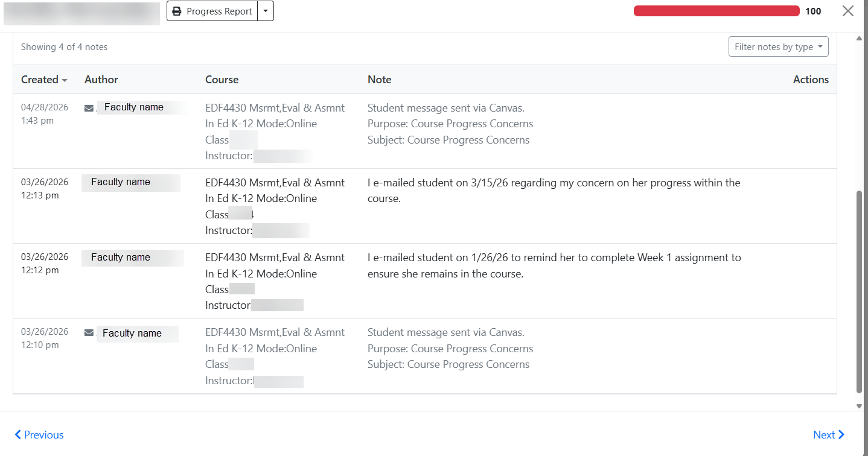Click the envelope icon in the 12:10 pm note
This screenshot has width=868, height=456.
click(x=89, y=333)
